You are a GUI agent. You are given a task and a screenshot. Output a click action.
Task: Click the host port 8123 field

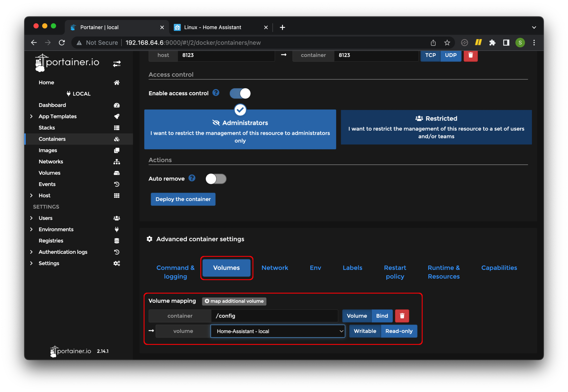pos(226,55)
